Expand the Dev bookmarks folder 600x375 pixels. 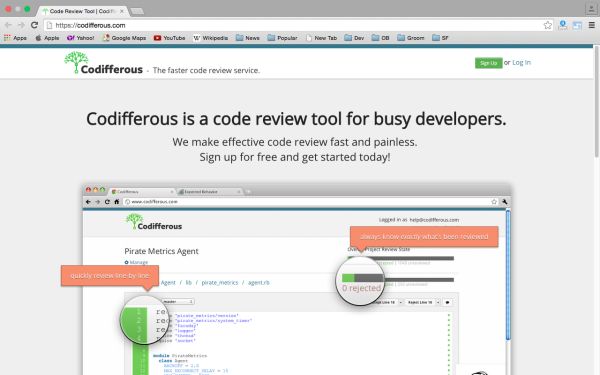pyautogui.click(x=354, y=38)
